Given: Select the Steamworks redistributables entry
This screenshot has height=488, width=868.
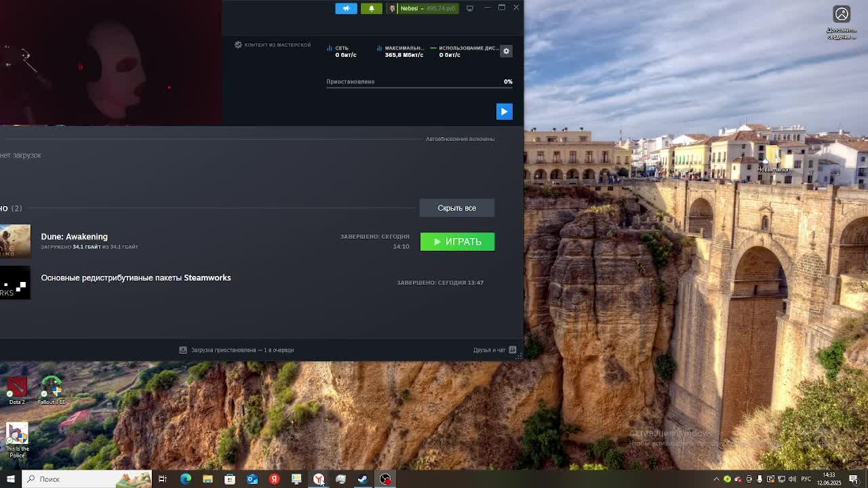Looking at the screenshot, I should pyautogui.click(x=136, y=278).
